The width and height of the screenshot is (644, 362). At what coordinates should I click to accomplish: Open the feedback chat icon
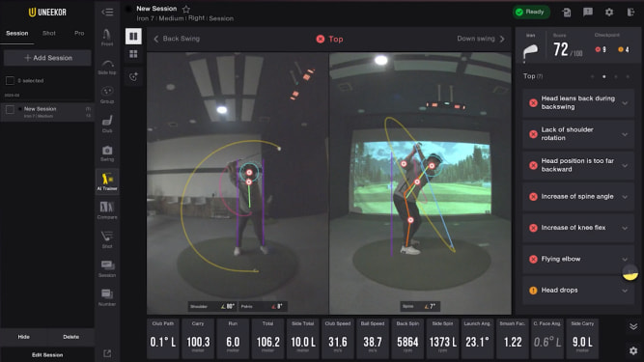tap(588, 12)
